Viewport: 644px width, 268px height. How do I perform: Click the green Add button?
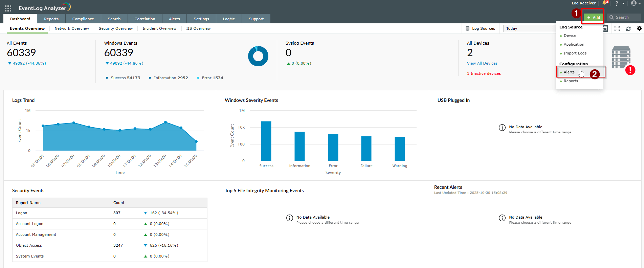[x=594, y=18]
